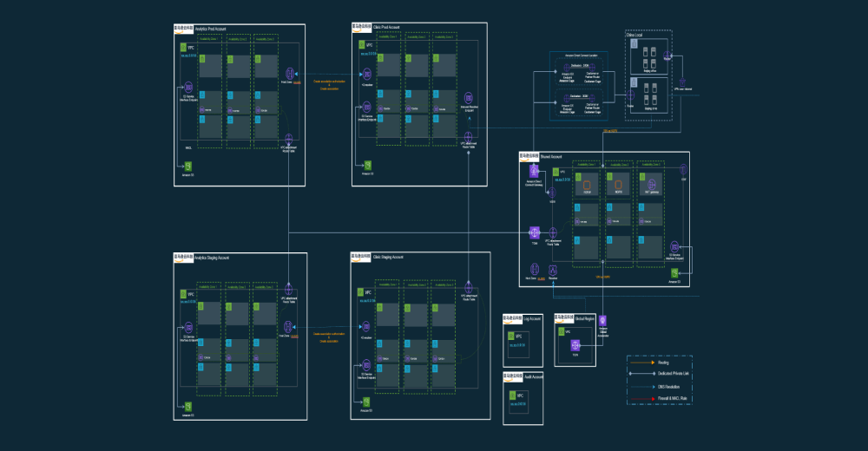
Task: Select S3 Service Interface Endpoint in Clinic Prod
Action: coord(367,108)
